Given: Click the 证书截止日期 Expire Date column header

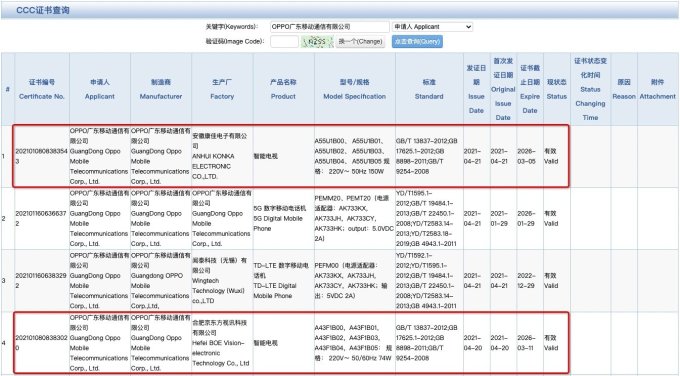Looking at the screenshot, I should tap(530, 89).
